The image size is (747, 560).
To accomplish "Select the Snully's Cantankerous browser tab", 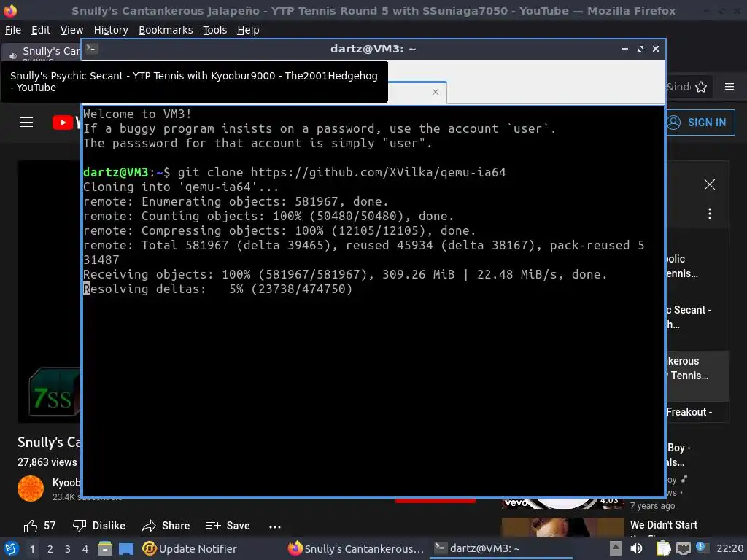I will click(x=42, y=52).
